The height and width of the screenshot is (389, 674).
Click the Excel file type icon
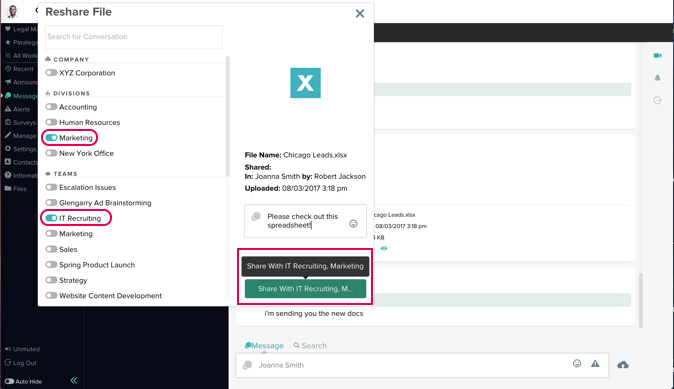tap(305, 83)
